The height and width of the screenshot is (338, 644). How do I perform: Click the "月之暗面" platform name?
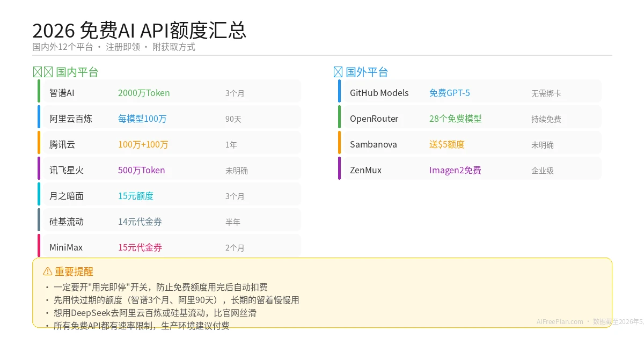[67, 196]
